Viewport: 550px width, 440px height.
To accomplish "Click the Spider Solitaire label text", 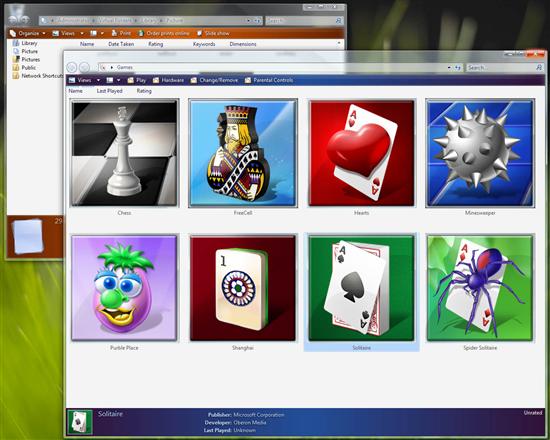I will coord(480,348).
